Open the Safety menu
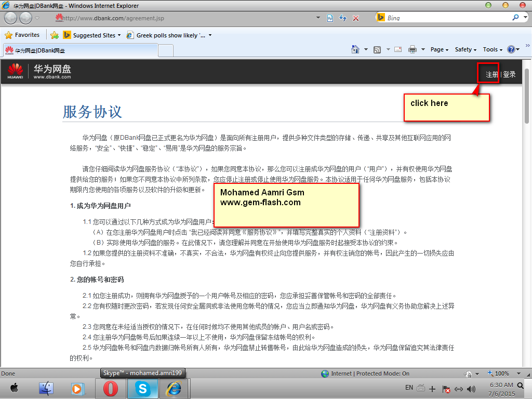Image resolution: width=532 pixels, height=399 pixels. coord(465,49)
